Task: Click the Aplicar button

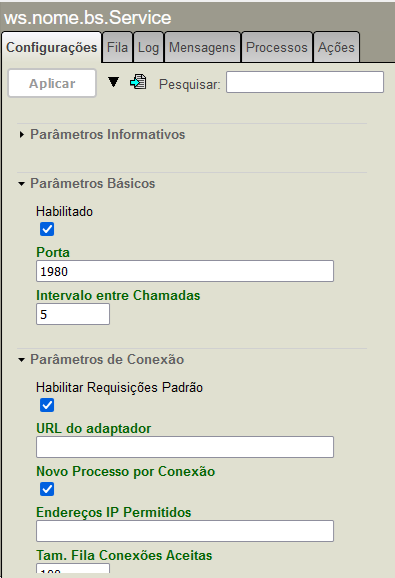Action: point(52,83)
